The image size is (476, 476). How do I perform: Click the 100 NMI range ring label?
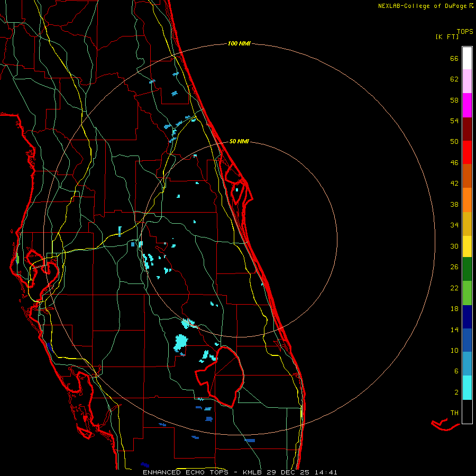click(x=239, y=44)
